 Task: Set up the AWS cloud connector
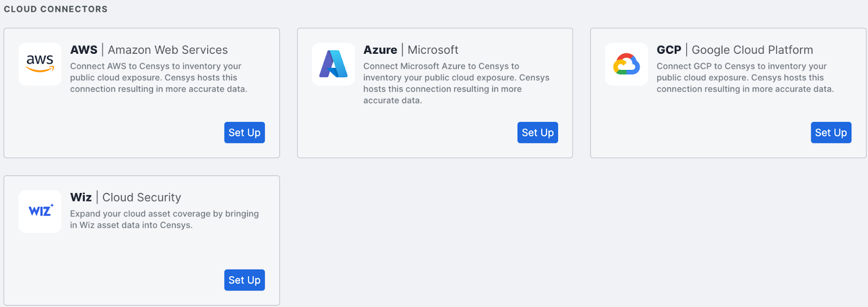point(244,133)
